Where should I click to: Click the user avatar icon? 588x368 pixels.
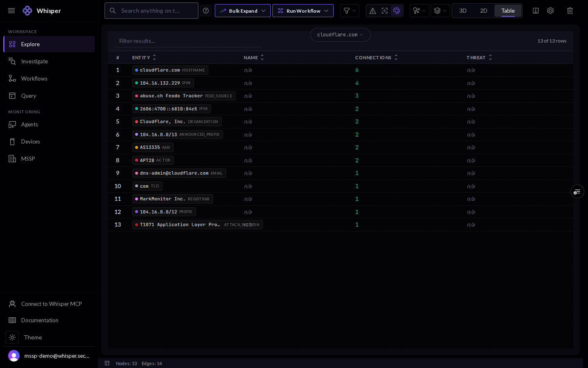pos(14,356)
